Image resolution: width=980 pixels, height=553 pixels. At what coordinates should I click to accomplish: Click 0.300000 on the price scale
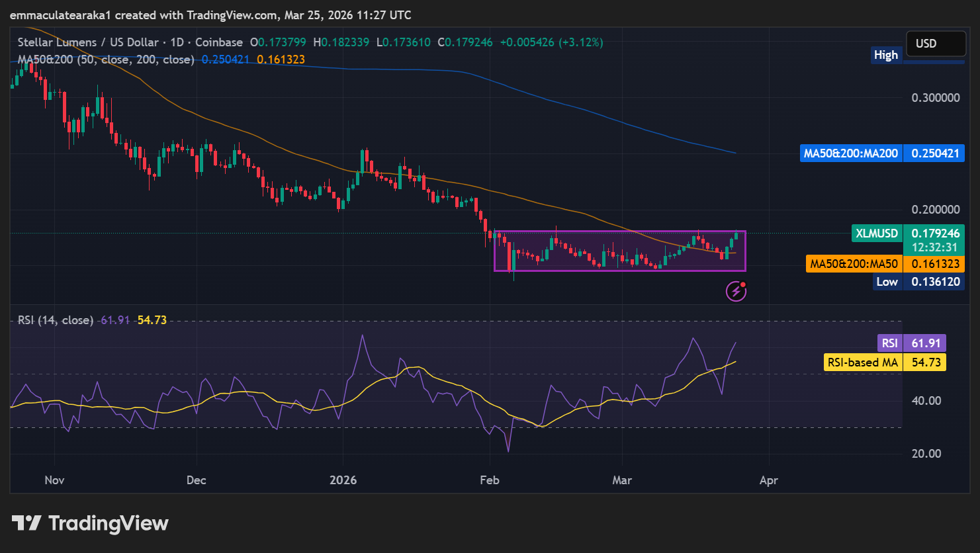(x=935, y=98)
